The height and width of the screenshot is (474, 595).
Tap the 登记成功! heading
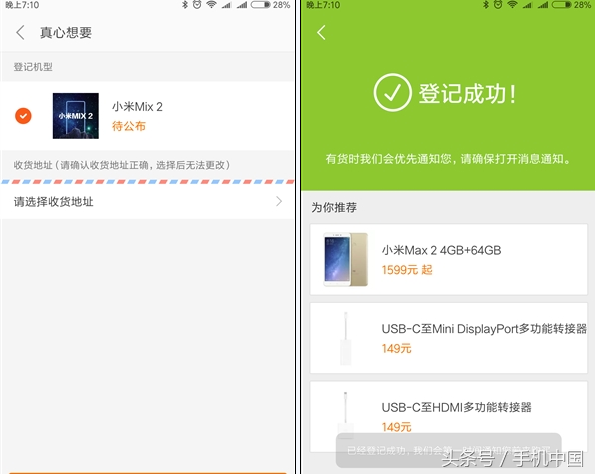(468, 93)
